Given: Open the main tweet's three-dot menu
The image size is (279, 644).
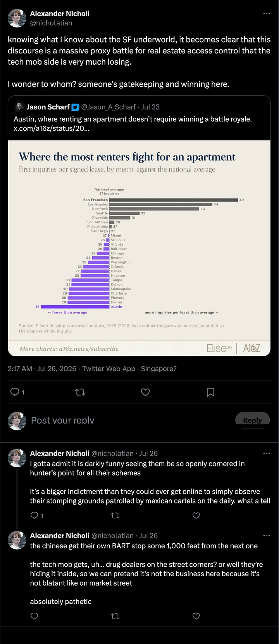Looking at the screenshot, I should (266, 14).
